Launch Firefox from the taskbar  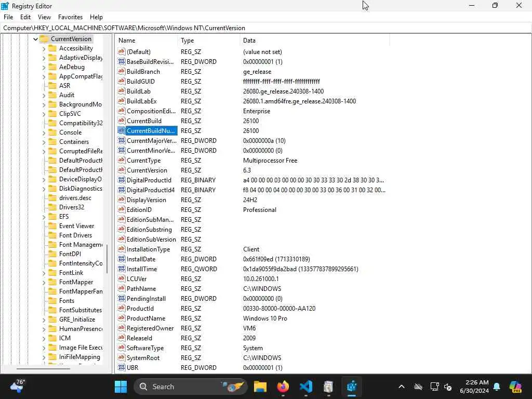point(283,387)
